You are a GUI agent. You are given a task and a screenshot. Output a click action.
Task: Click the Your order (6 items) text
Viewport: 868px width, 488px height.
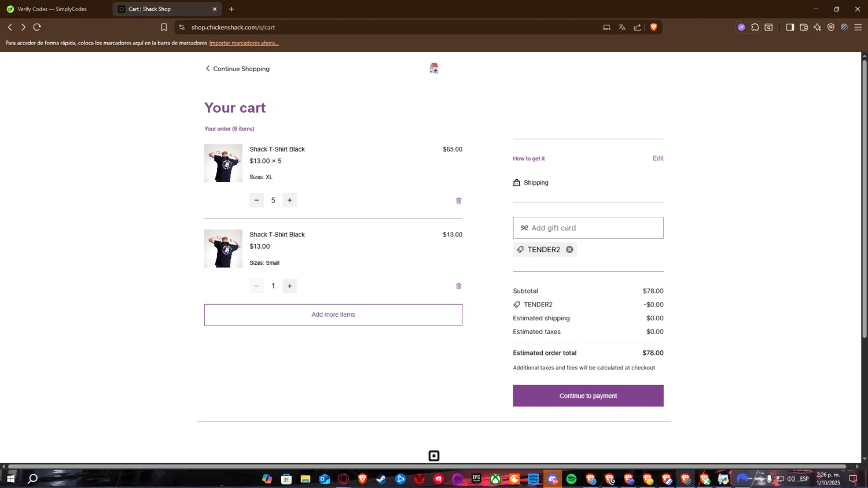pos(229,129)
